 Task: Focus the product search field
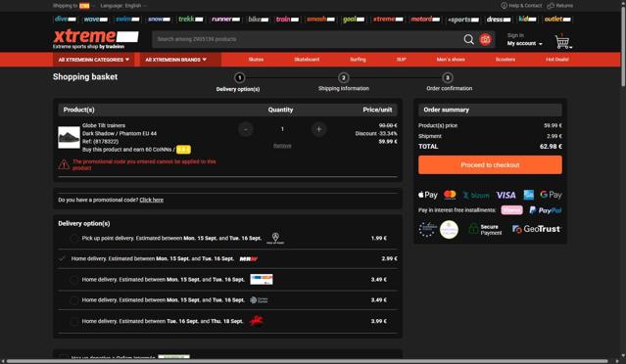[308, 39]
